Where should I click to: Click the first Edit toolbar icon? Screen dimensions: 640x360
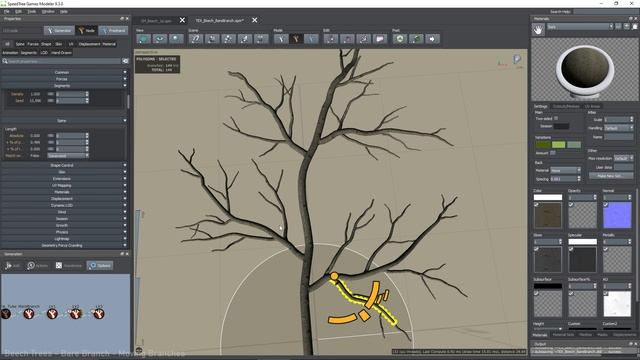pos(331,39)
